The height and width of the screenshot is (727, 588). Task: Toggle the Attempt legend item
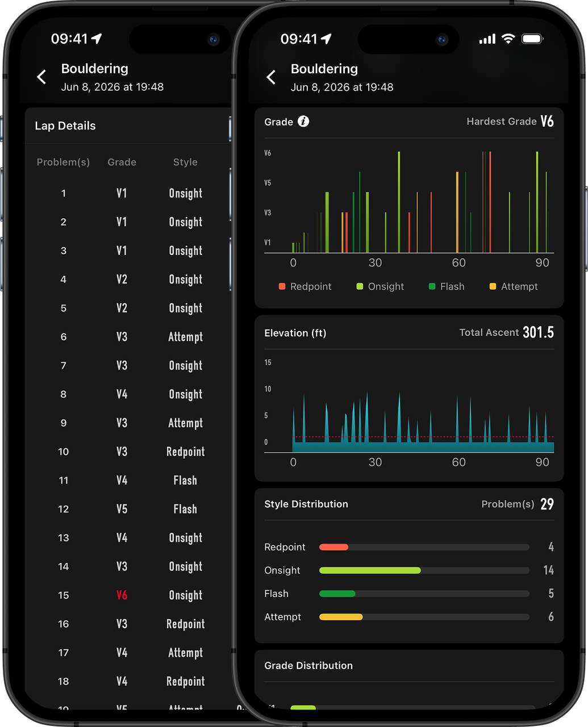(x=514, y=286)
